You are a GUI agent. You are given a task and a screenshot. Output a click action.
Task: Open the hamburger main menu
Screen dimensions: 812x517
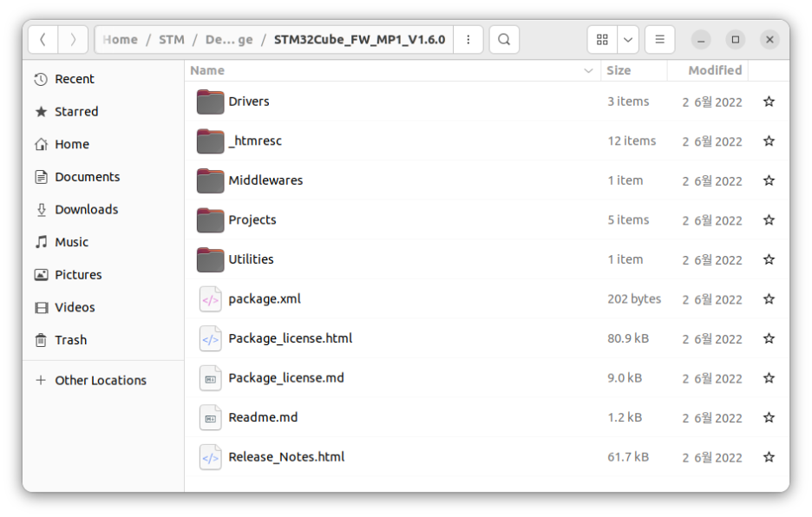pos(659,39)
